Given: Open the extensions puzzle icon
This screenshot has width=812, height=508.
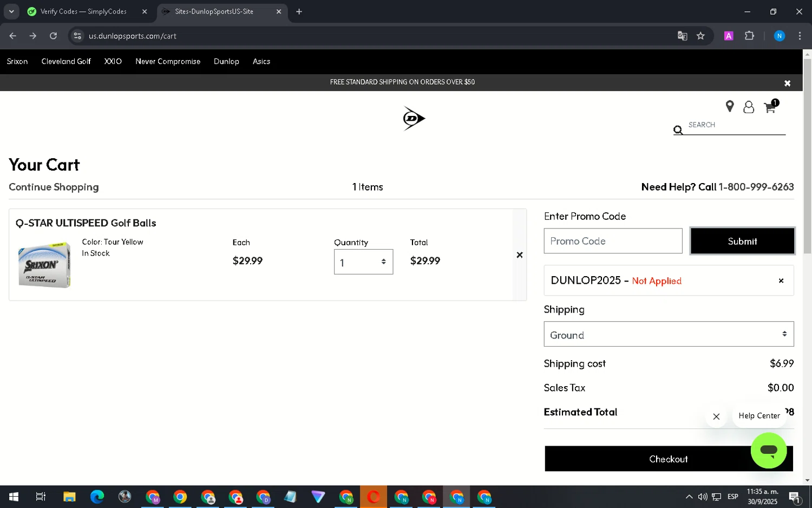Looking at the screenshot, I should pyautogui.click(x=749, y=36).
